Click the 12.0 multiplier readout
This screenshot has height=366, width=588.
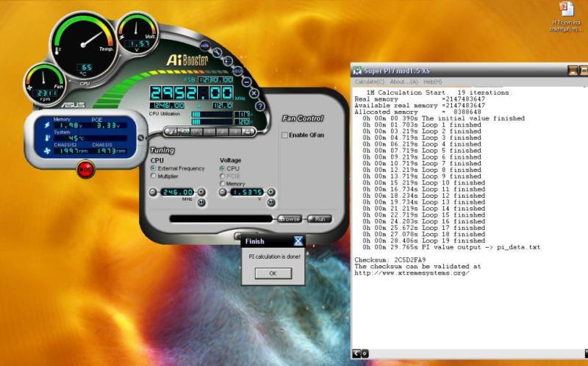point(223,106)
